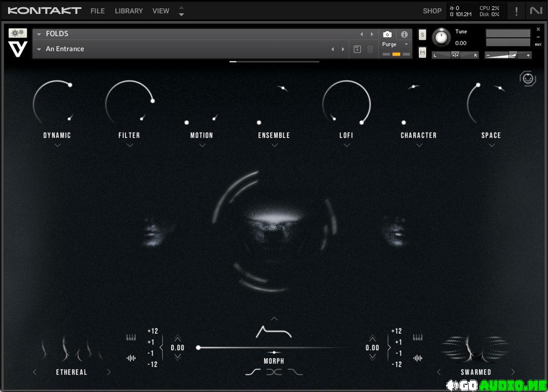The height and width of the screenshot is (392, 548).
Task: Mute the instrument with M button
Action: (422, 52)
